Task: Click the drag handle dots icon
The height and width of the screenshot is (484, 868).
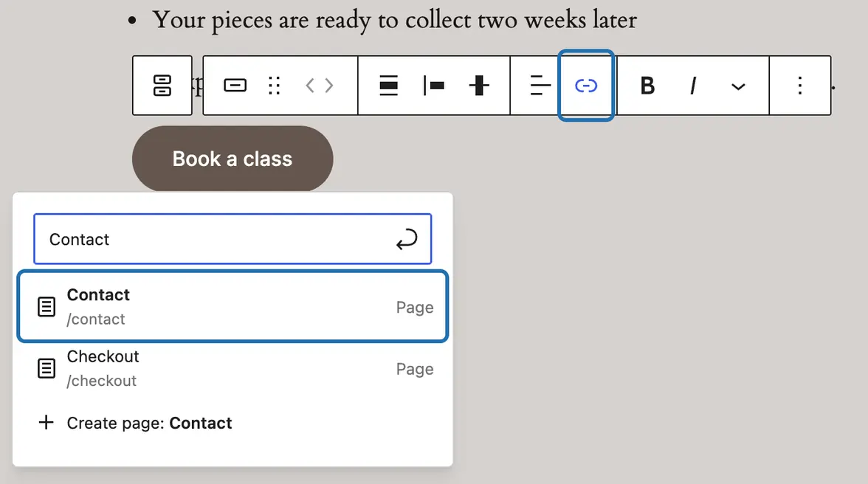Action: (x=274, y=85)
